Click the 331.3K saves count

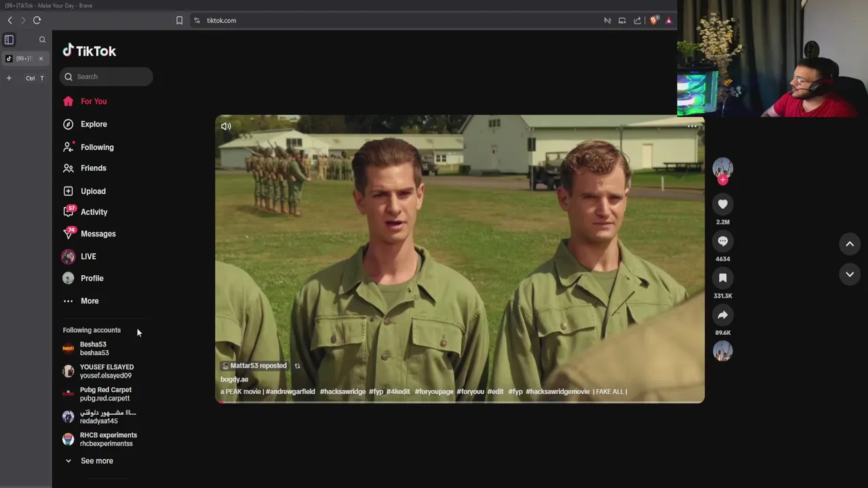pyautogui.click(x=723, y=296)
